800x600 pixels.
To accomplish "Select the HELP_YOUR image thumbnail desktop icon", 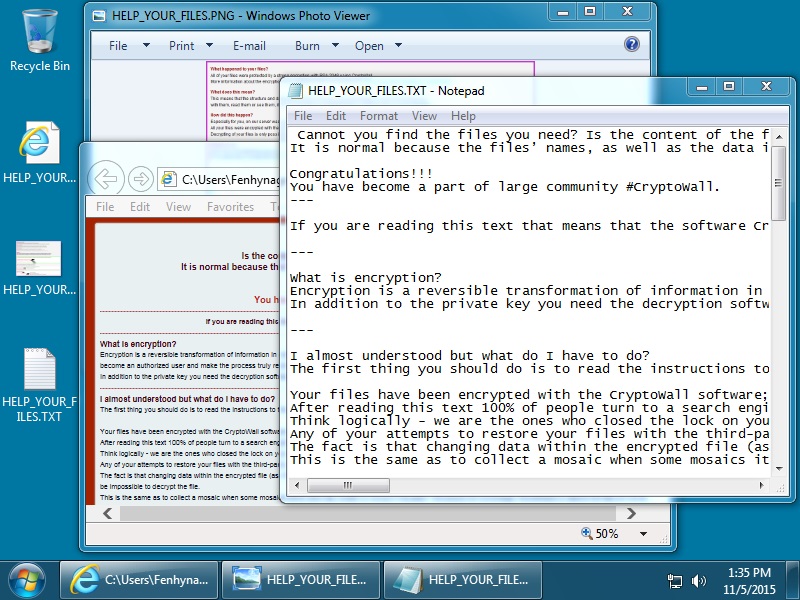I will 39,268.
